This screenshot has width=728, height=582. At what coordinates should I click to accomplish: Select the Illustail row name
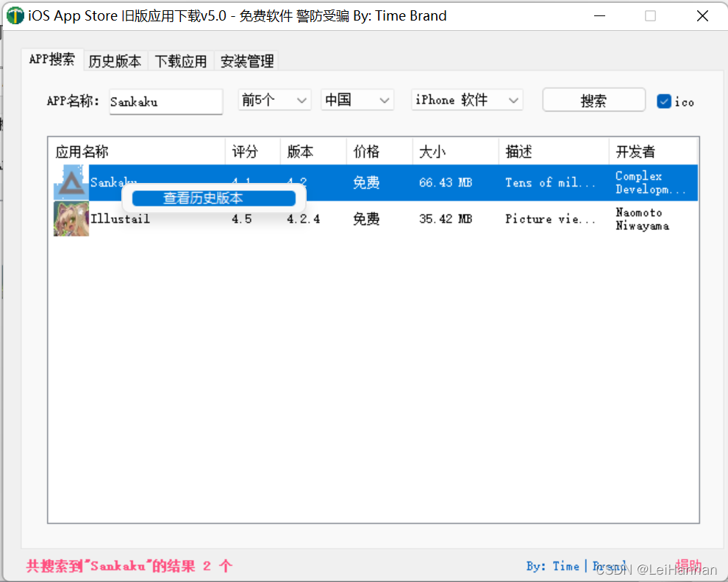pyautogui.click(x=121, y=218)
